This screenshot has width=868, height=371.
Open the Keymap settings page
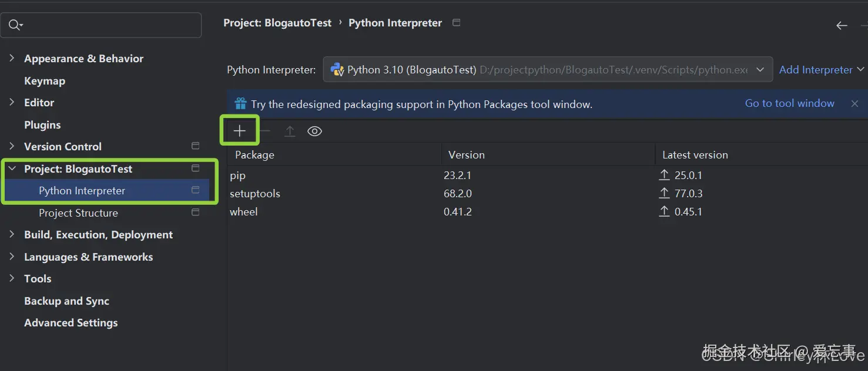tap(45, 81)
